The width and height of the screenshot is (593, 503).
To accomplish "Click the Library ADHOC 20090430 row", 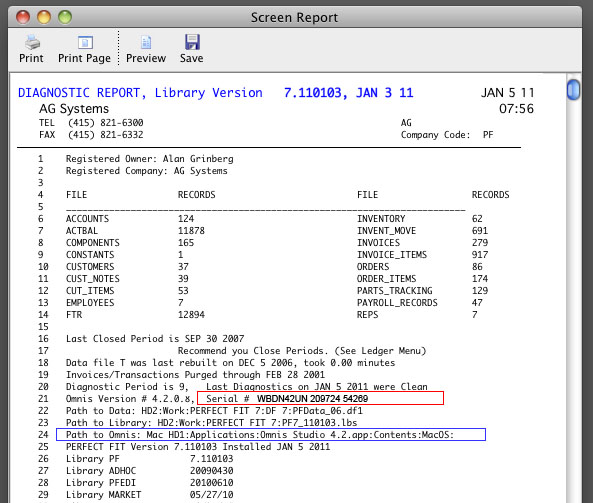I will pyautogui.click(x=149, y=471).
